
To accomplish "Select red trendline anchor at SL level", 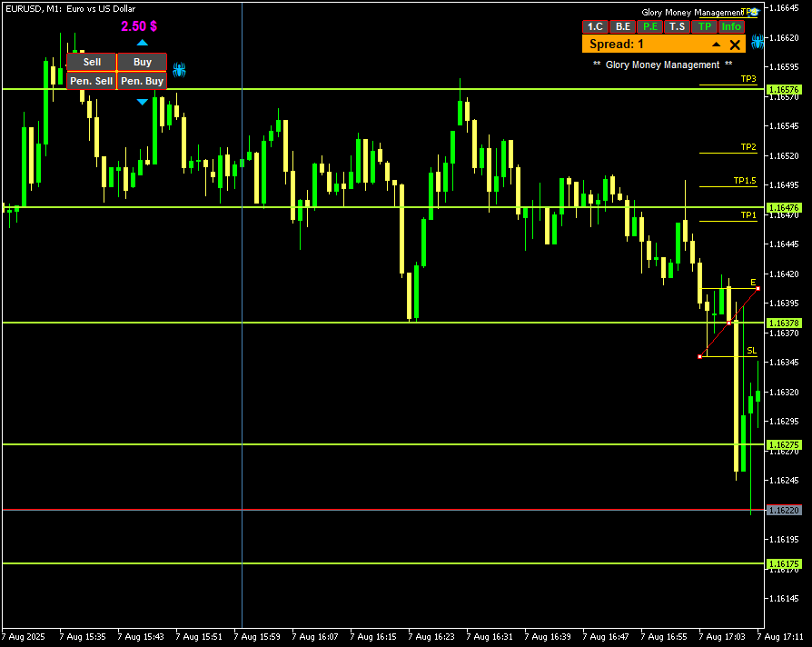I will [700, 356].
